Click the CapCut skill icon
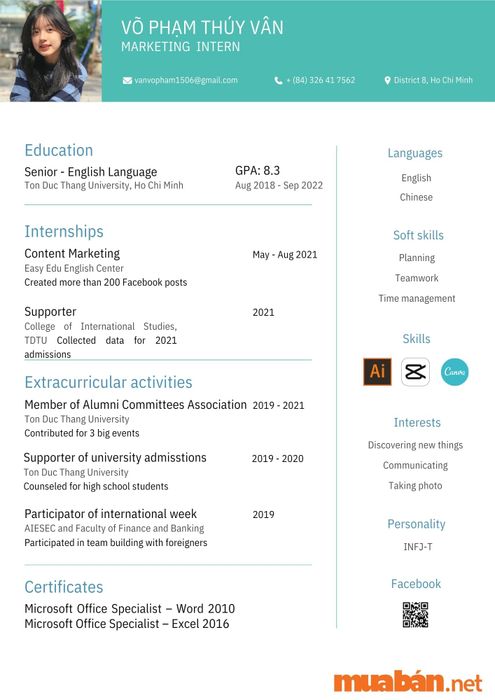The height and width of the screenshot is (700, 495). pyautogui.click(x=415, y=371)
